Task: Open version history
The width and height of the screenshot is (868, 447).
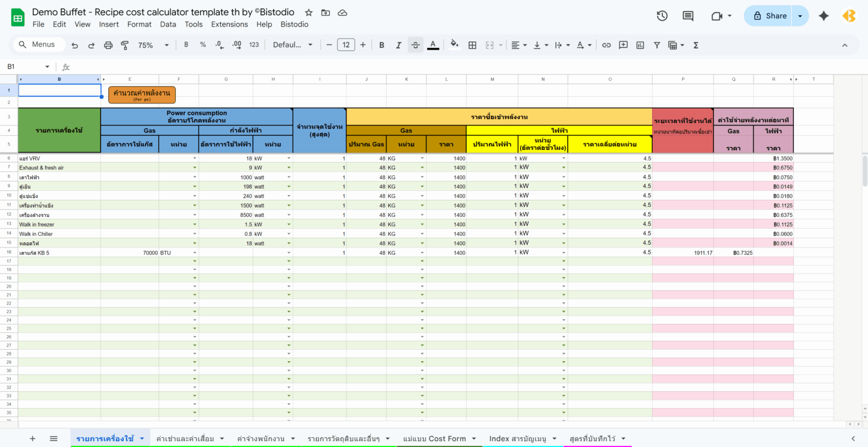Action: click(x=662, y=16)
